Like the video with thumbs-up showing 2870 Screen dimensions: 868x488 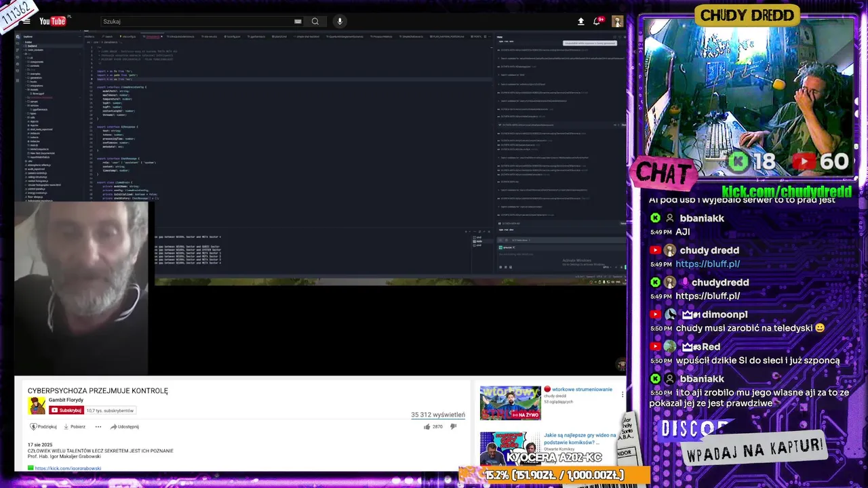(433, 426)
